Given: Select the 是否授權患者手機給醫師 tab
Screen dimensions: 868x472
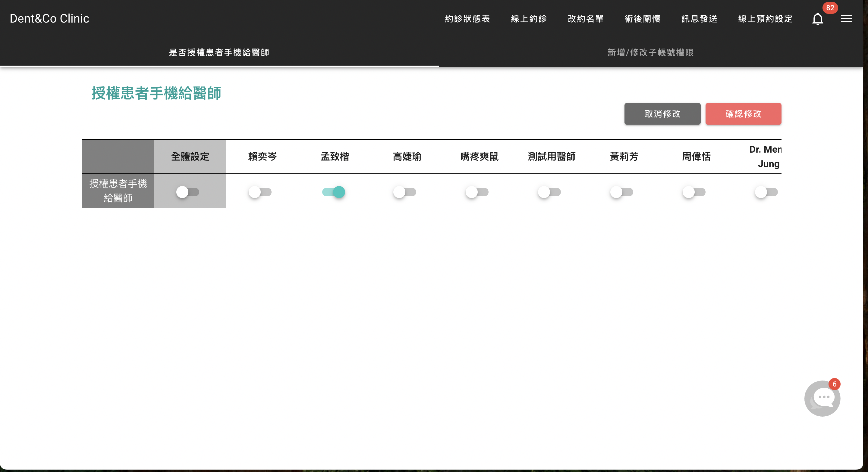Looking at the screenshot, I should click(219, 52).
